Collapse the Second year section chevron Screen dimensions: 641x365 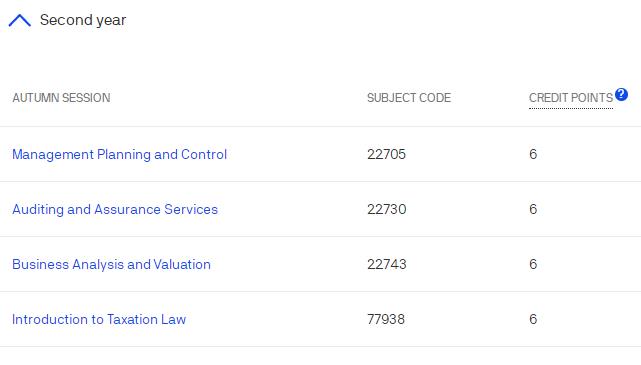click(20, 20)
